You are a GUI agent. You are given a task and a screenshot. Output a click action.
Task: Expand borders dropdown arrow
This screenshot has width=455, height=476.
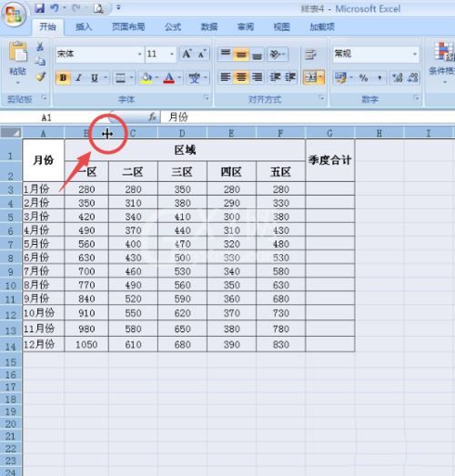click(x=131, y=78)
